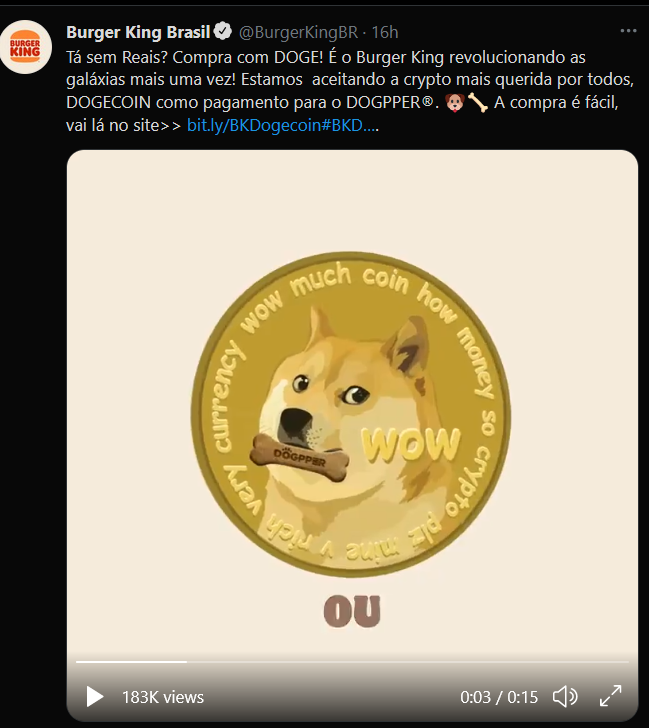Viewport: 649px width, 728px height.
Task: Click the 183K views counter
Action: pyautogui.click(x=163, y=697)
